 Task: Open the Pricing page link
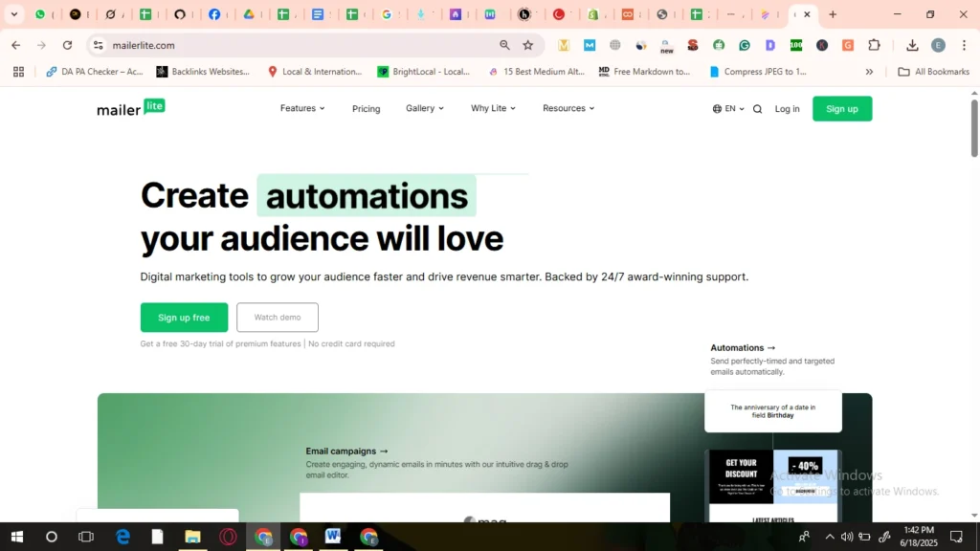click(x=367, y=109)
